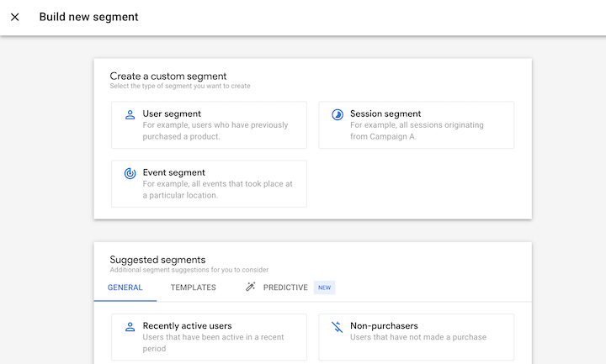Switch to the General tab
Screen dimensions: 606x364
[125, 288]
